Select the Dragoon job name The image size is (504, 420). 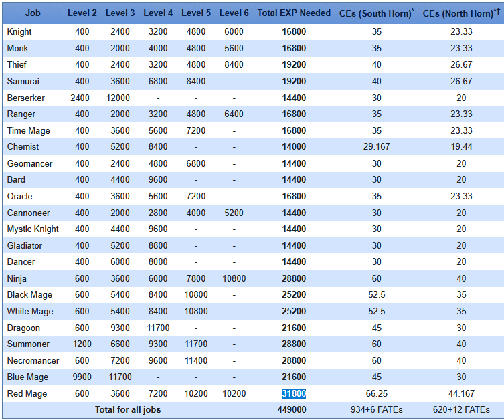(23, 328)
